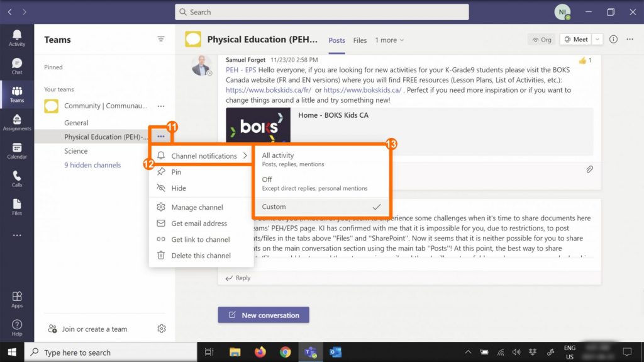Image resolution: width=644 pixels, height=362 pixels.
Task: Open Calls in the sidebar
Action: point(17,179)
